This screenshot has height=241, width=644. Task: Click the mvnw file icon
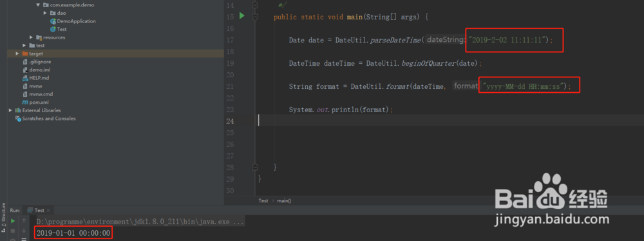(25, 86)
